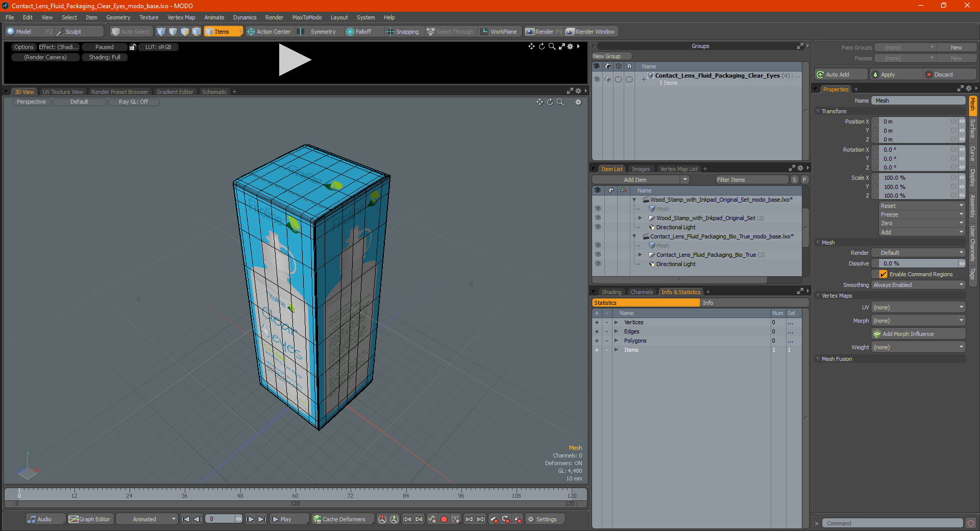Toggle Auto Add in pass groups

click(x=841, y=75)
